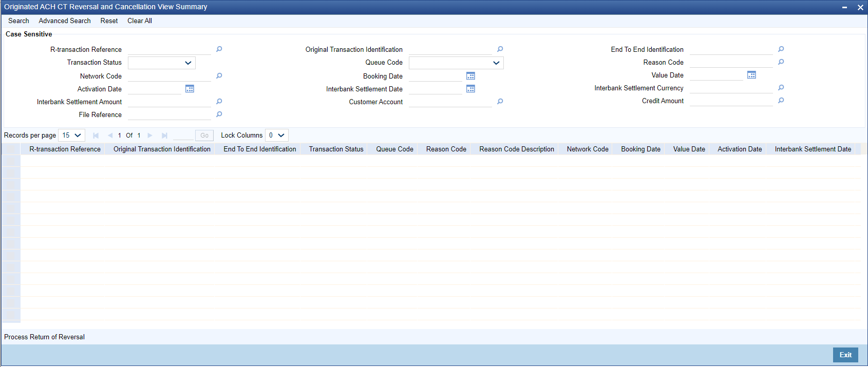Screen dimensions: 868x367
Task: Open the Records per page dropdown
Action: tap(72, 136)
